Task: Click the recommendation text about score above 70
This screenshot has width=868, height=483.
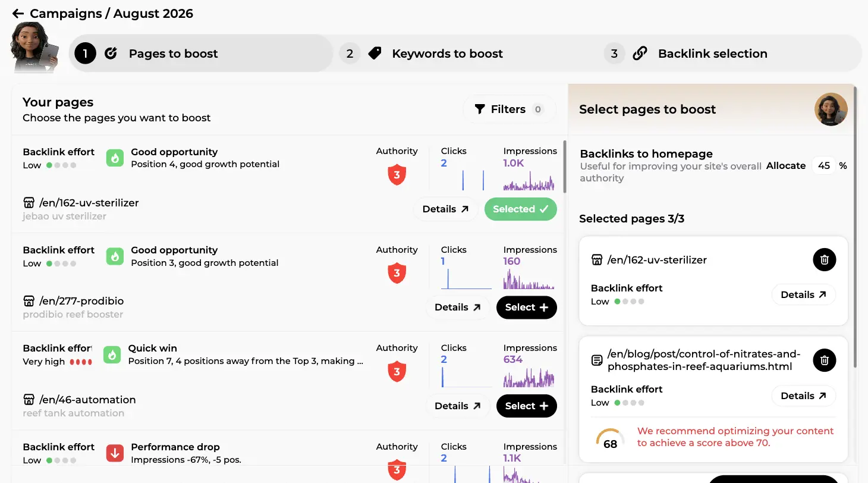Action: point(735,437)
